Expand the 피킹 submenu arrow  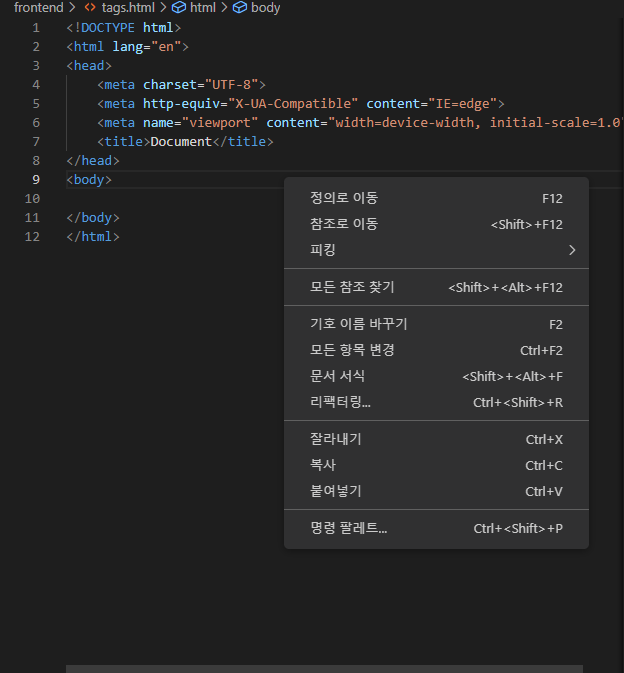pos(572,250)
